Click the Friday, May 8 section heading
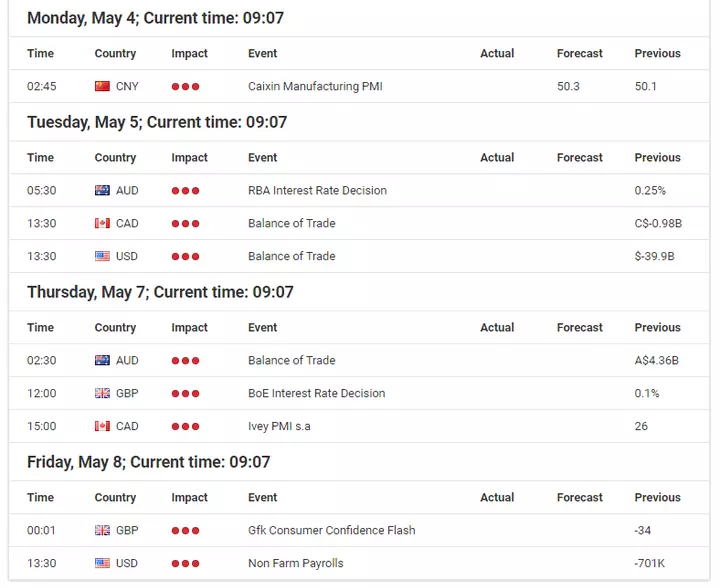This screenshot has width=720, height=588. [x=148, y=462]
